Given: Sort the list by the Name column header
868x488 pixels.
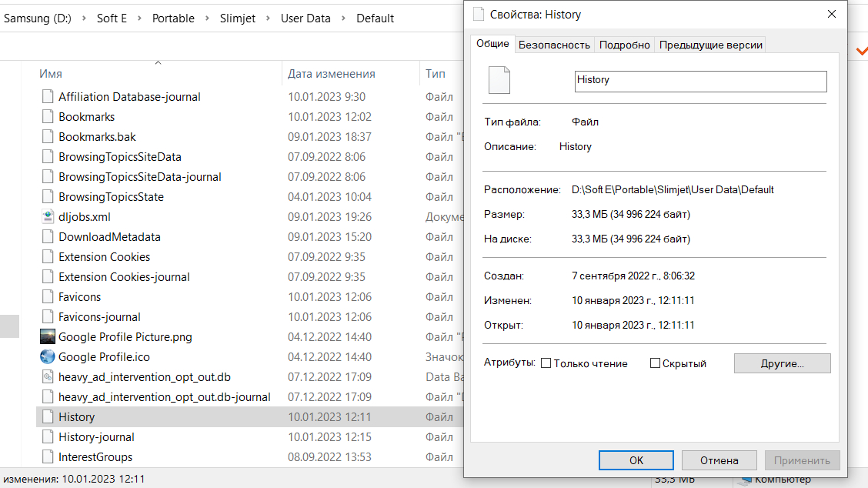Looking at the screenshot, I should click(x=51, y=74).
